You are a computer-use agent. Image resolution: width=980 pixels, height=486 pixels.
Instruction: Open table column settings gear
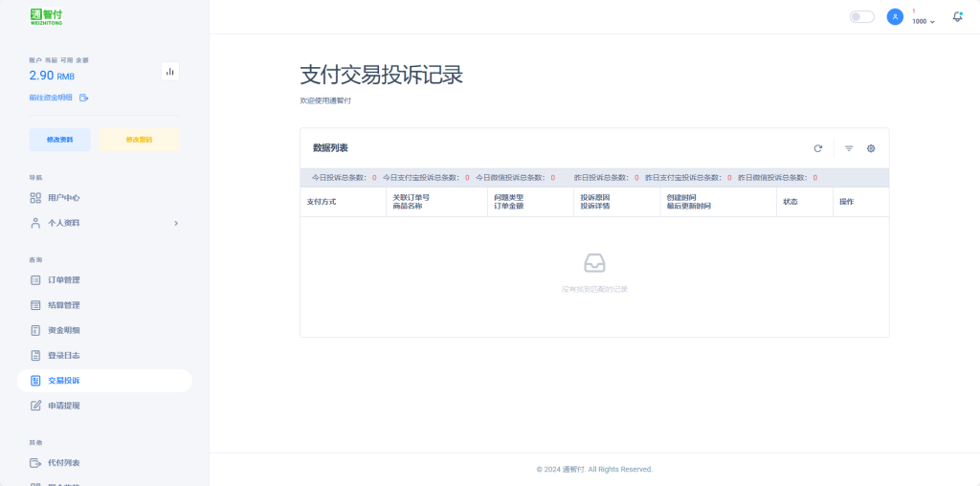pos(871,148)
